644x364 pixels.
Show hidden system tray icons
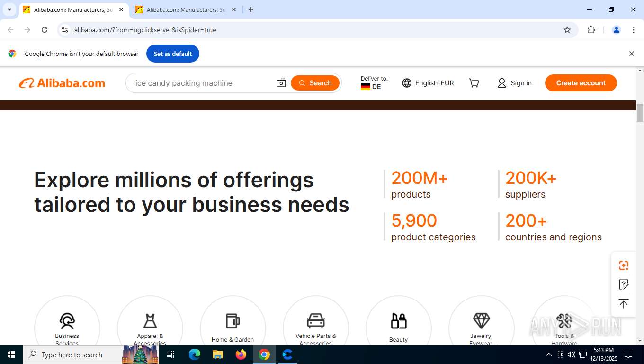[x=549, y=355]
